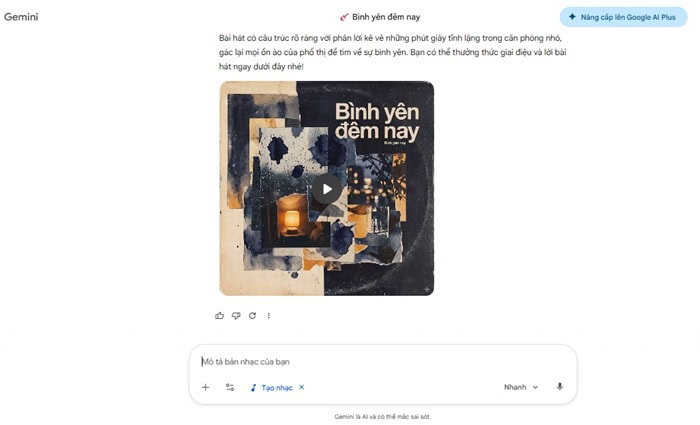Click the guitar icon beside the title
The image size is (700, 425).
344,17
